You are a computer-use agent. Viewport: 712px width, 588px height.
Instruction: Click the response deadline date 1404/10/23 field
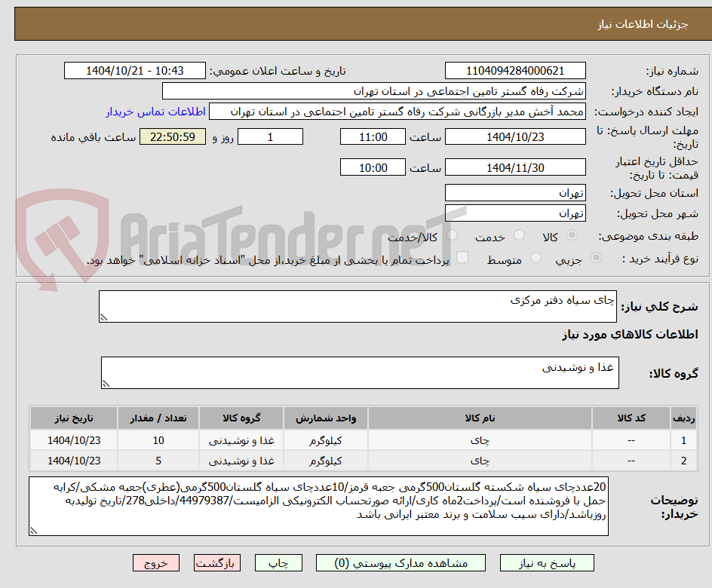[515, 136]
